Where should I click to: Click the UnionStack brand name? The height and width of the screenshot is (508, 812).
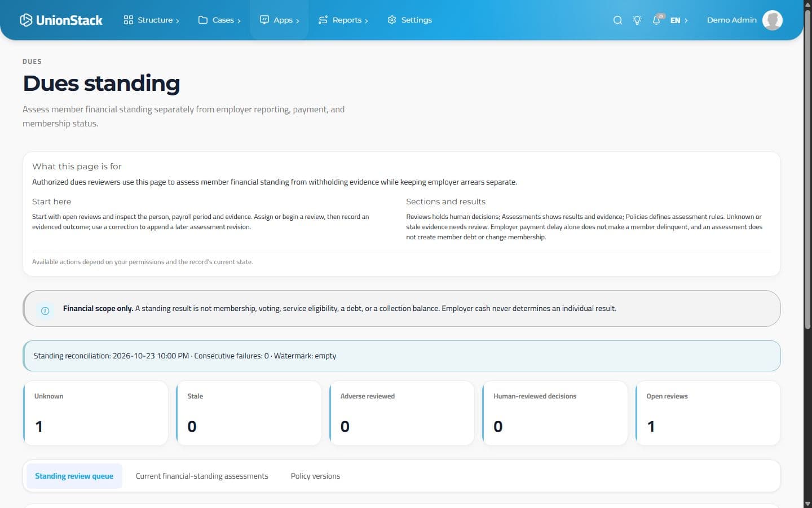69,20
